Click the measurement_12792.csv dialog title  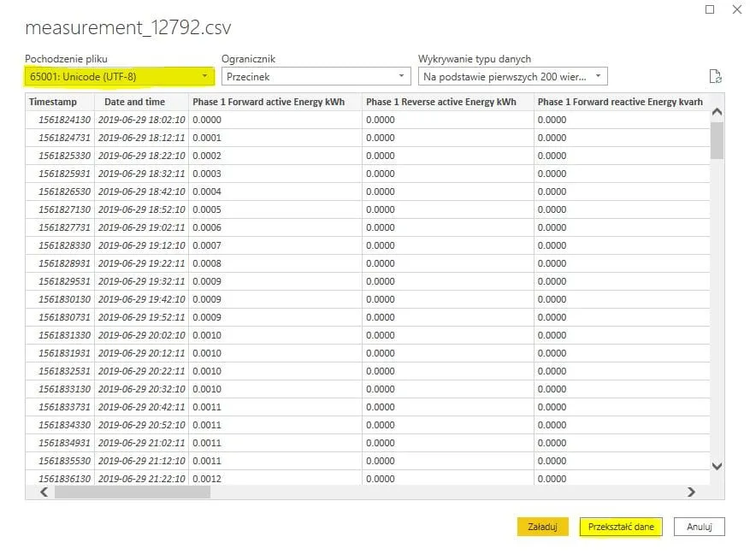tap(128, 27)
